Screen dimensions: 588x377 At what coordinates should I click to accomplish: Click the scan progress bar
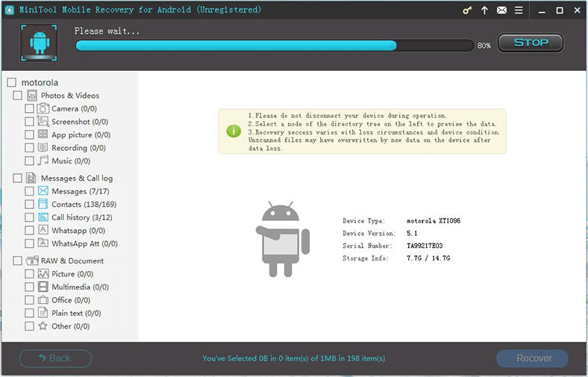click(x=275, y=46)
